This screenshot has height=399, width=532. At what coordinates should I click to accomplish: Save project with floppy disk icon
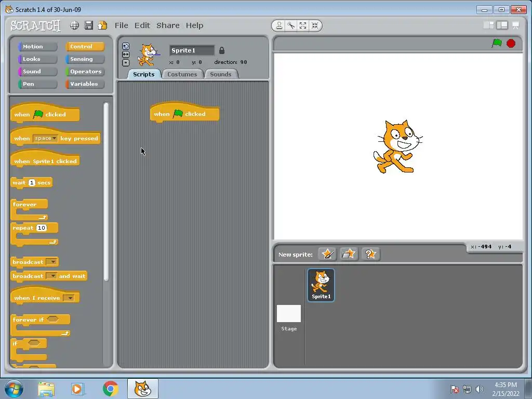point(88,25)
